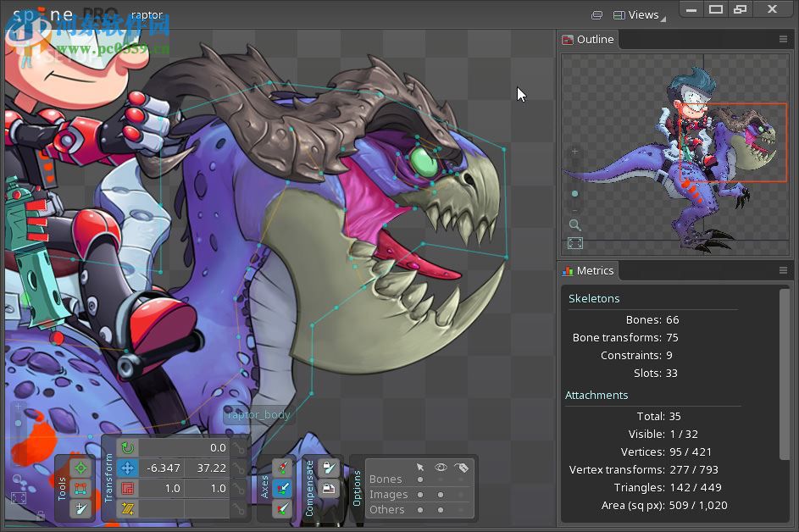Select the Pose tool in Tools
Image resolution: width=799 pixels, height=532 pixels.
(80, 468)
